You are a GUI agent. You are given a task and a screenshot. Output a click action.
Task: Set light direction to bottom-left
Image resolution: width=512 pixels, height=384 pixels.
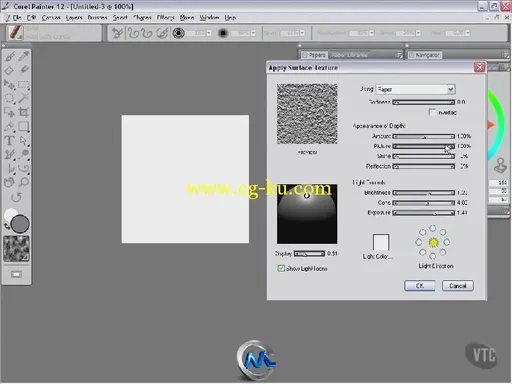point(422,252)
